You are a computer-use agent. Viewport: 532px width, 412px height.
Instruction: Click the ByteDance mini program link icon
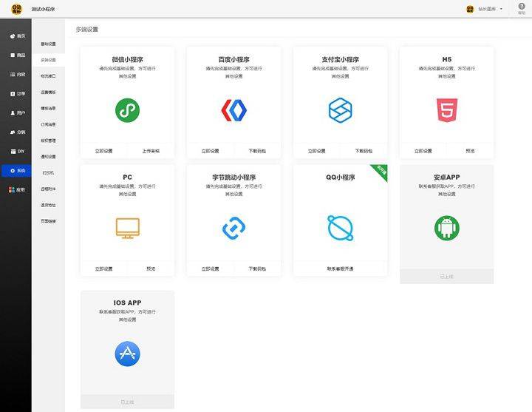point(233,228)
